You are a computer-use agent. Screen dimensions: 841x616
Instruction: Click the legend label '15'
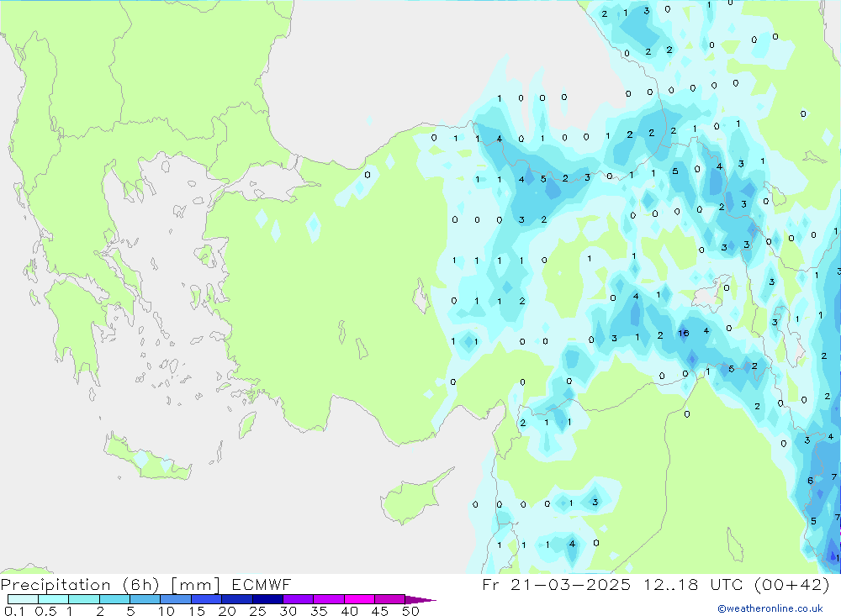197,611
